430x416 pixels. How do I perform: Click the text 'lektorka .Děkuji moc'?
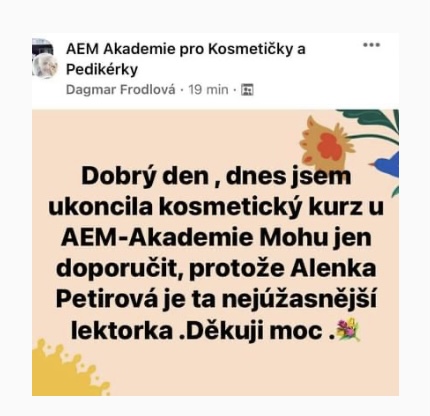[202, 330]
